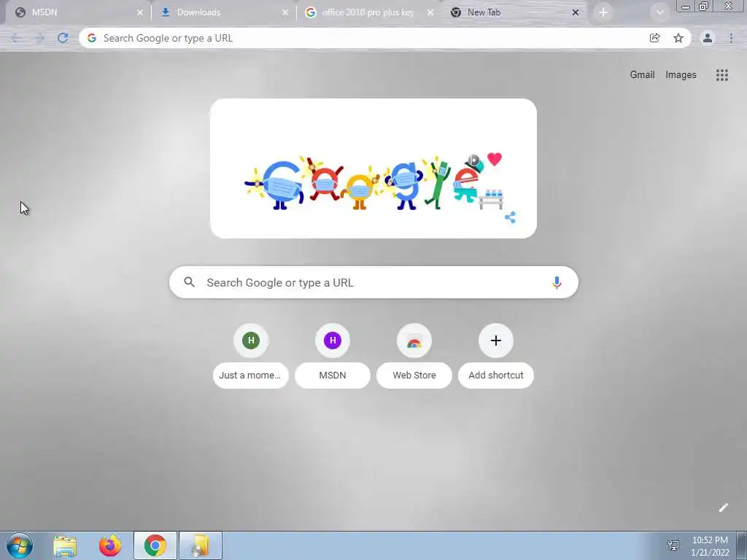Screen dimensions: 747x560
Task: Go back with the back arrow
Action: 16,38
